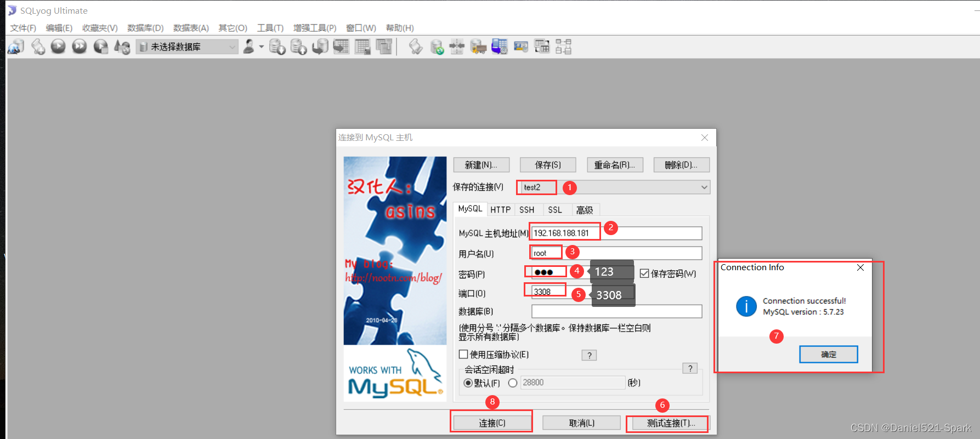The image size is (980, 439).
Task: Click the query builder icon after separator
Action: (416, 47)
